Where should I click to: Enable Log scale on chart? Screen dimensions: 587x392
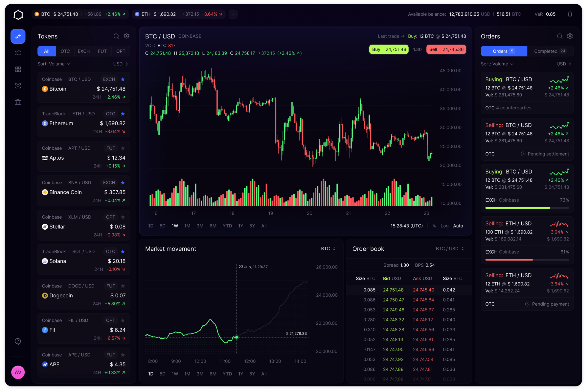tap(444, 226)
